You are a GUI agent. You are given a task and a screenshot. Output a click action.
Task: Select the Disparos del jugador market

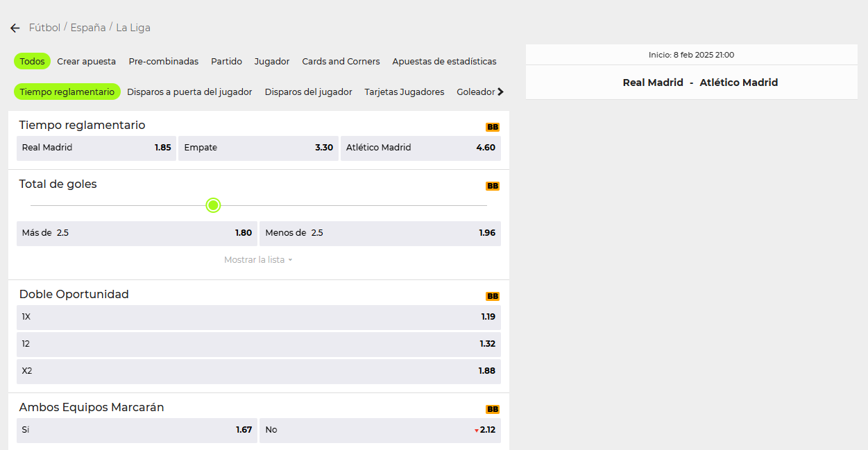point(308,92)
